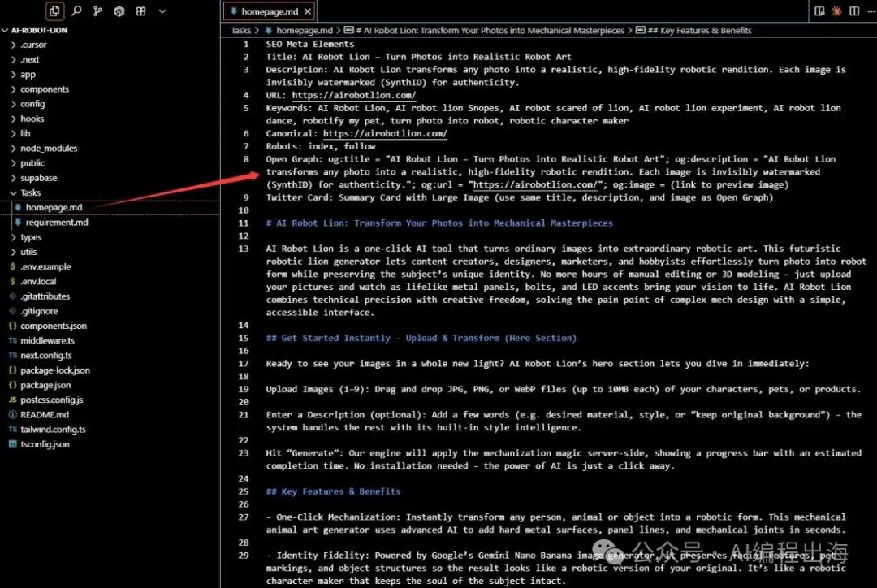Screen dimensions: 877x588
Task: Click the orange Claude starburst icon
Action: (836, 11)
